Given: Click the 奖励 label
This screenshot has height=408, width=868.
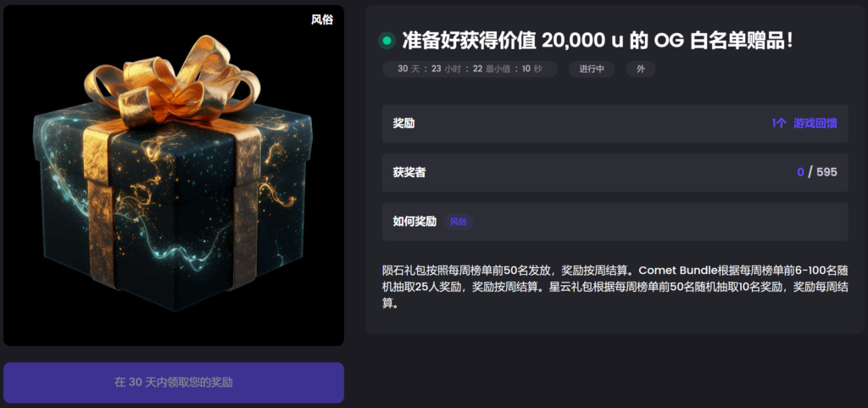Looking at the screenshot, I should pyautogui.click(x=403, y=124).
